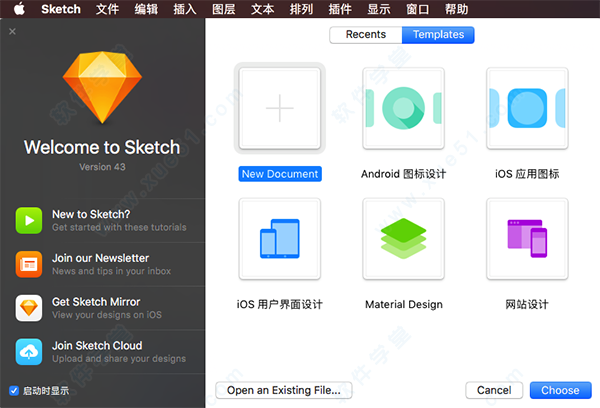Select the Android 图标设计 template icon
Image resolution: width=600 pixels, height=408 pixels.
(x=403, y=108)
